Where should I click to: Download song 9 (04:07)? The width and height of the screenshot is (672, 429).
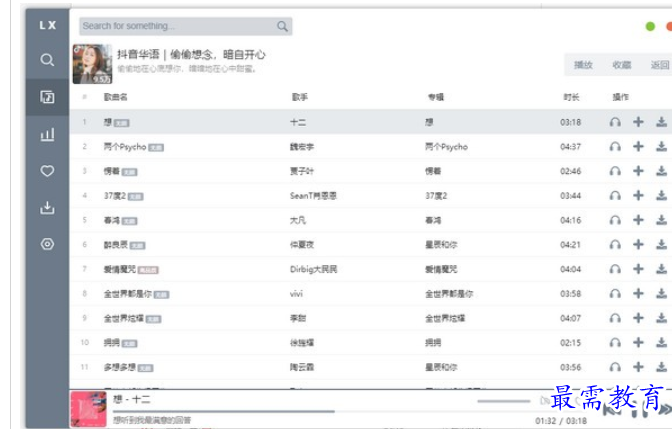[x=661, y=318]
